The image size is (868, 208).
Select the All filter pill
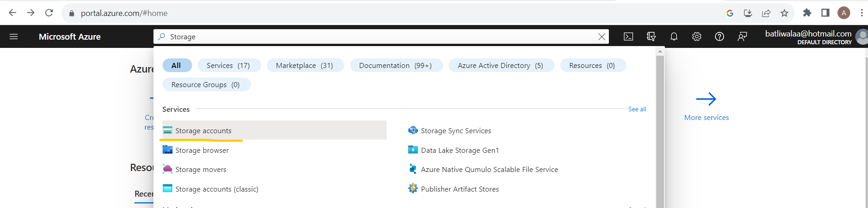(x=176, y=66)
